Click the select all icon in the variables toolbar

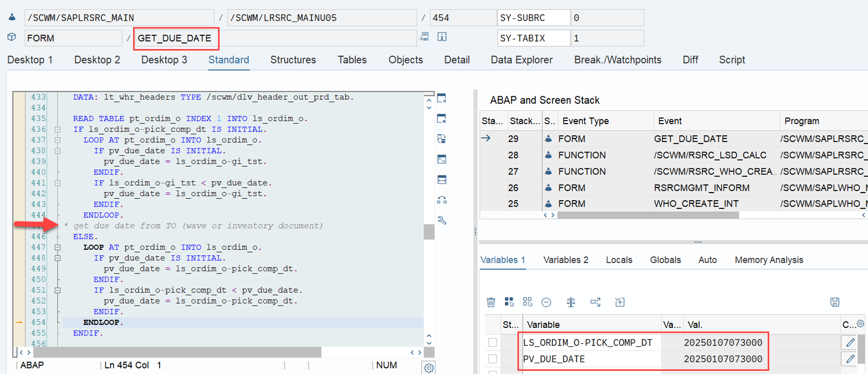tap(509, 302)
